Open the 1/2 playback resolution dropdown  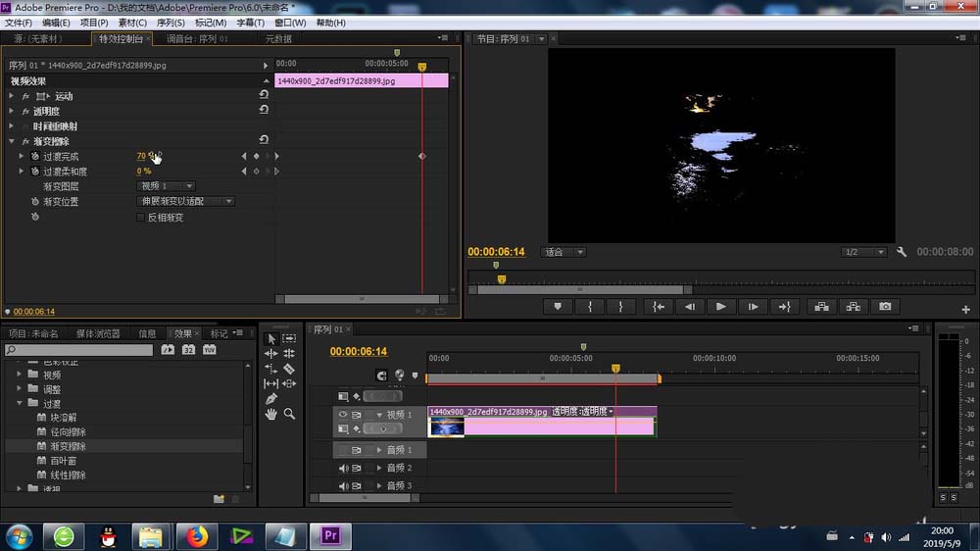tap(863, 252)
